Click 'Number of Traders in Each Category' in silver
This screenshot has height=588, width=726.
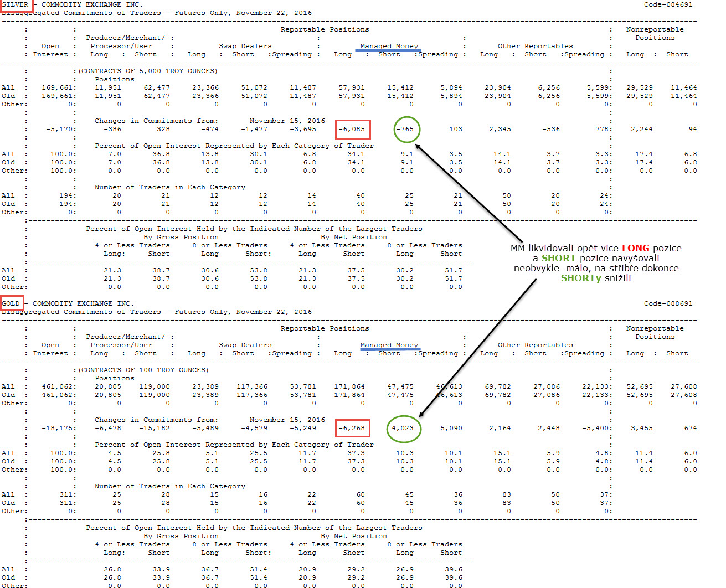tap(169, 187)
